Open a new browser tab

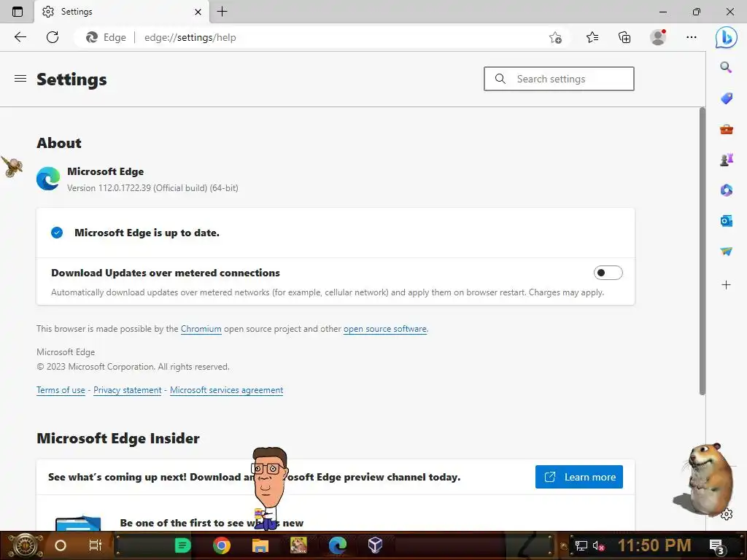pyautogui.click(x=222, y=12)
